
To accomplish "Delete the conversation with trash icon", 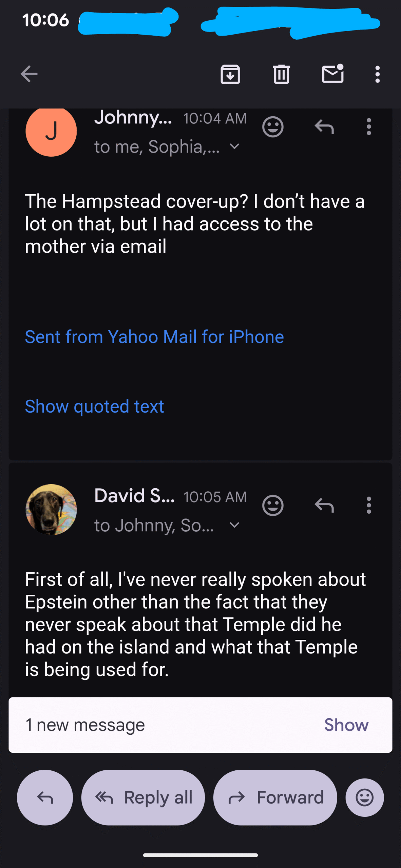I will click(x=281, y=74).
